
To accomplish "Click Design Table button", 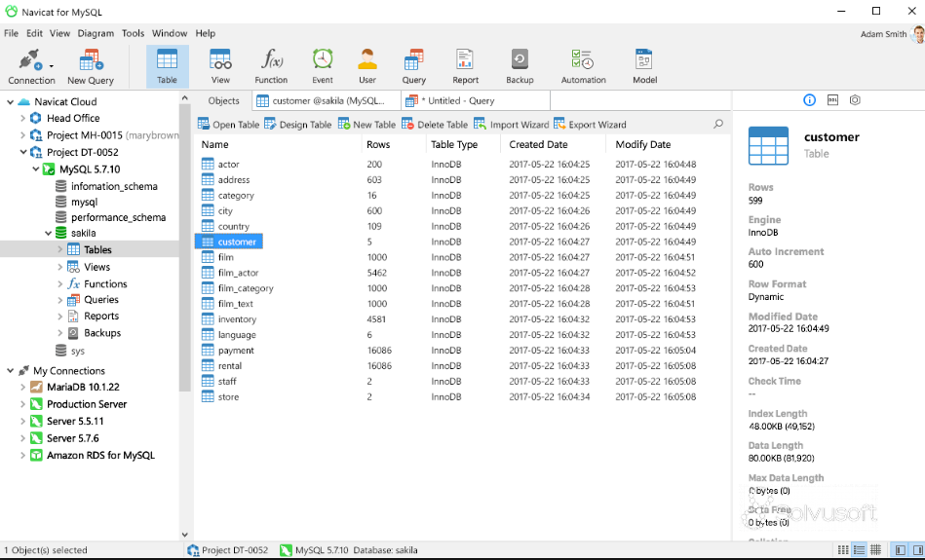I will click(298, 125).
